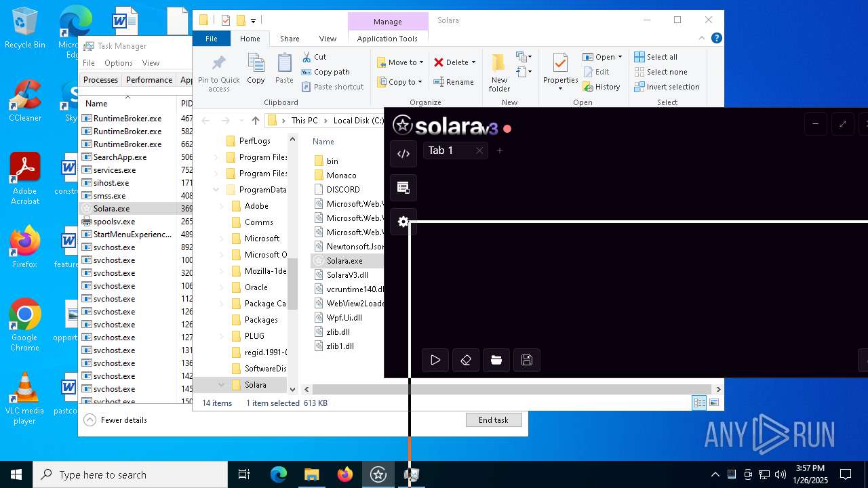Open the Solara script list panel icon
This screenshot has width=868, height=488.
coord(403,188)
